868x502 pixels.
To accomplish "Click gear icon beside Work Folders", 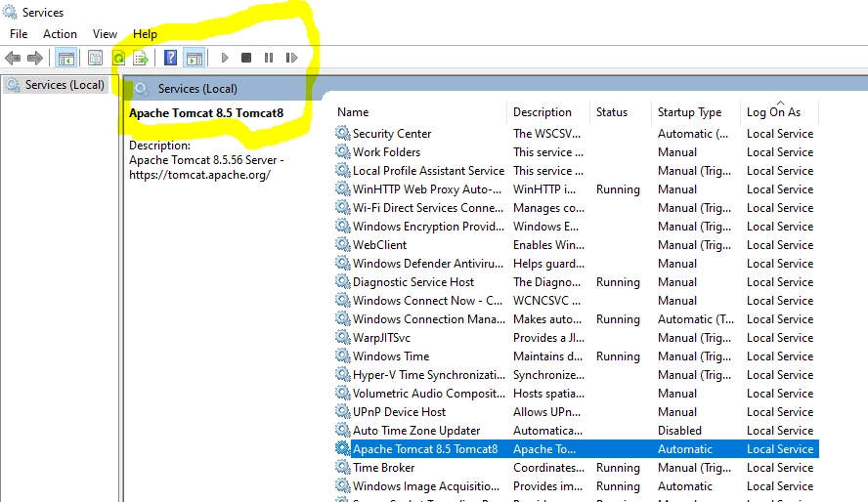I will 343,151.
